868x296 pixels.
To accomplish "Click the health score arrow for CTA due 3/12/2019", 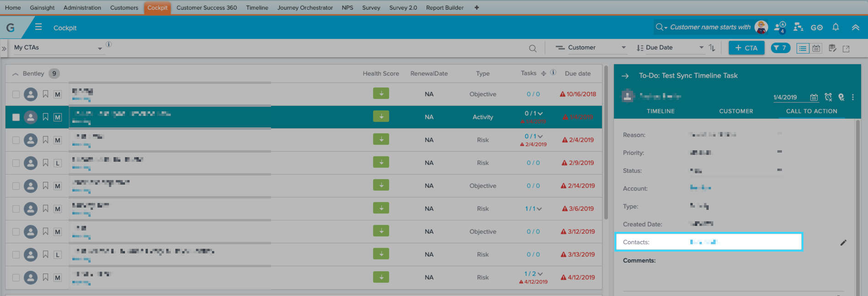I will point(381,231).
